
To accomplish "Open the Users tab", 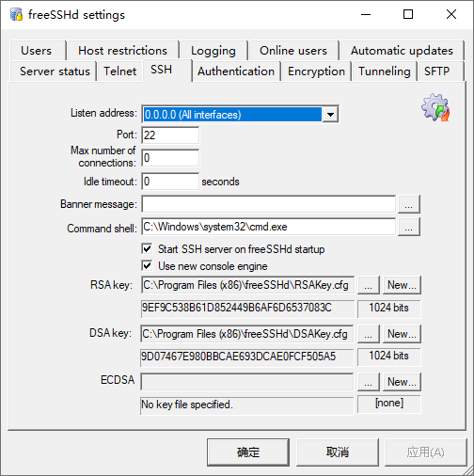I will [x=37, y=51].
